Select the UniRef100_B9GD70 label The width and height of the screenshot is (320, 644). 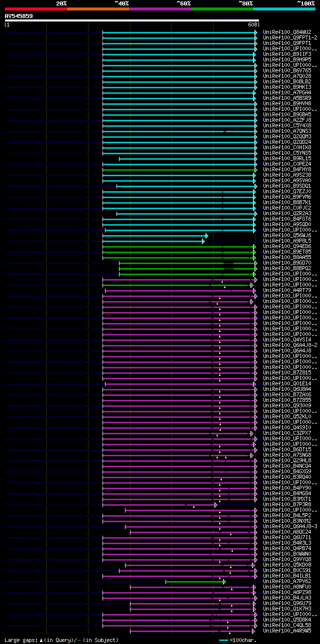click(287, 263)
